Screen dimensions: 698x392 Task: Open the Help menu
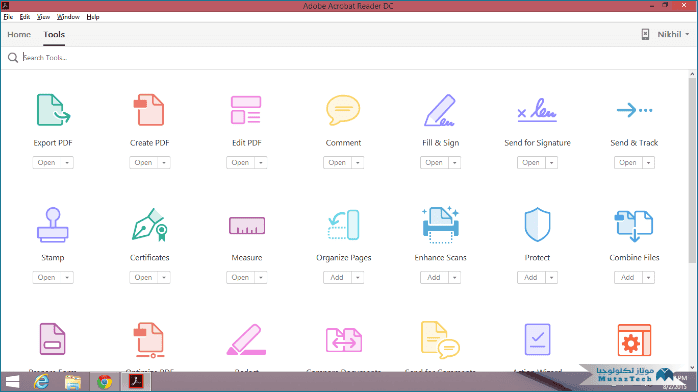coord(93,17)
